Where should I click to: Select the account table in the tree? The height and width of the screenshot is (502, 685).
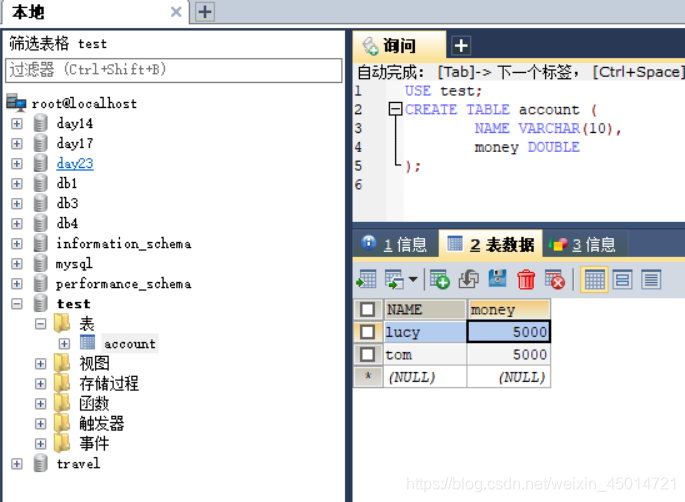[130, 344]
